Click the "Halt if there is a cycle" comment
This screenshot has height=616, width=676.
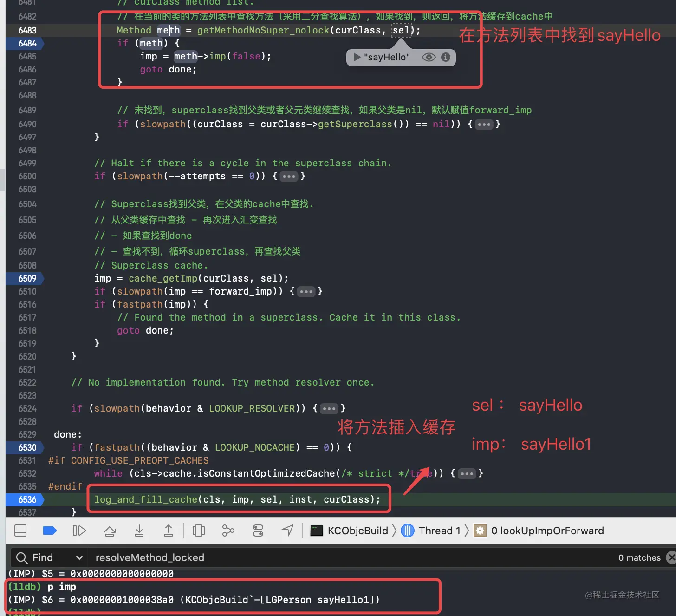[x=243, y=163]
